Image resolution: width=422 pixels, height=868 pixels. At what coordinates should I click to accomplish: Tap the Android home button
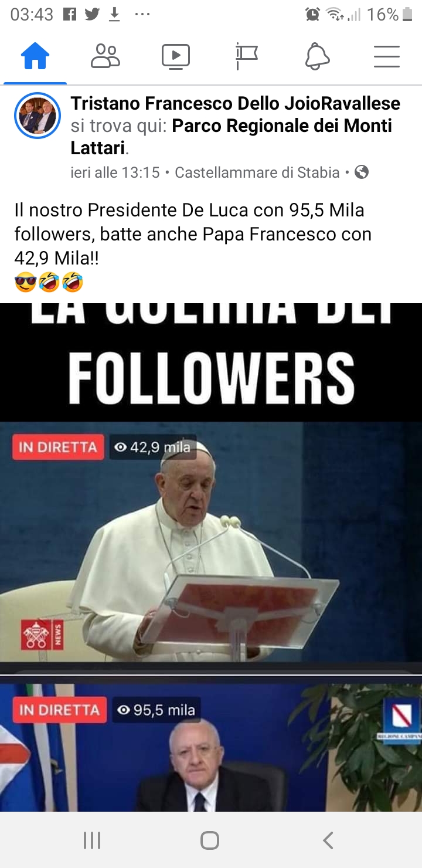pyautogui.click(x=210, y=840)
